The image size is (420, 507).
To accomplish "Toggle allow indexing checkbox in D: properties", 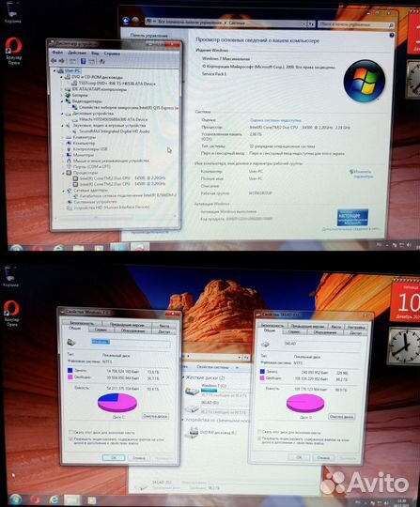I will pyautogui.click(x=259, y=438).
